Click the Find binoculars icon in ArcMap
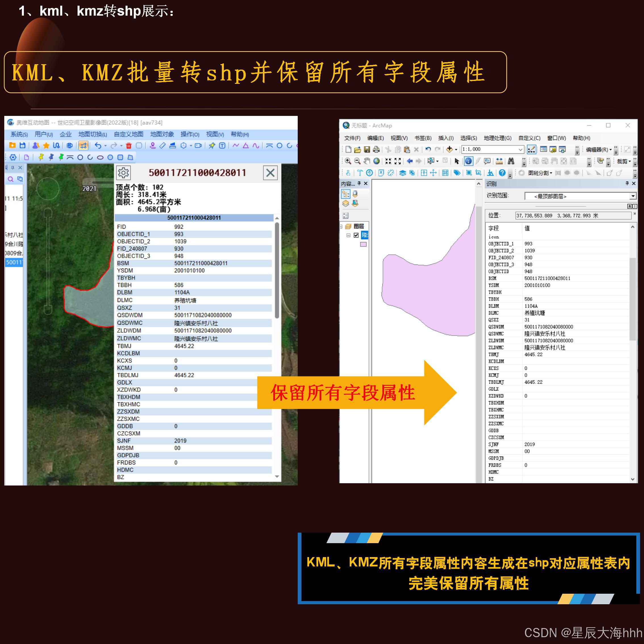The height and width of the screenshot is (644, 644). point(512,161)
